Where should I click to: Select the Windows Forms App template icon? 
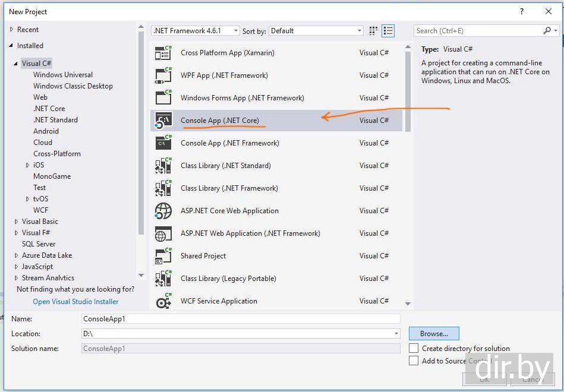click(163, 98)
